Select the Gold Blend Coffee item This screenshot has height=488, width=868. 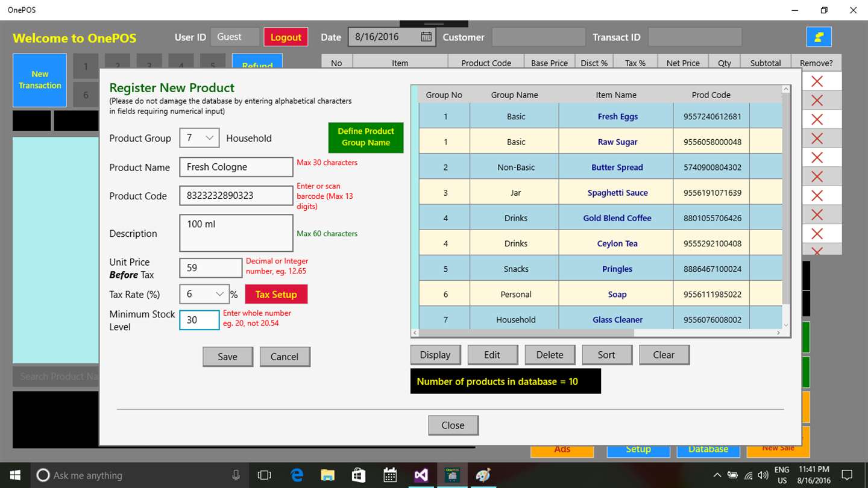(x=617, y=218)
